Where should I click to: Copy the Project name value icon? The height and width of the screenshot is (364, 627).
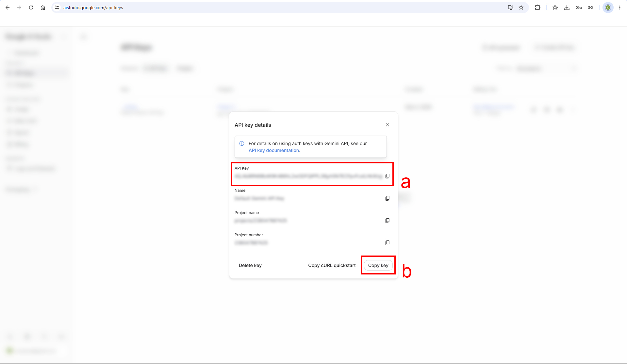387,221
